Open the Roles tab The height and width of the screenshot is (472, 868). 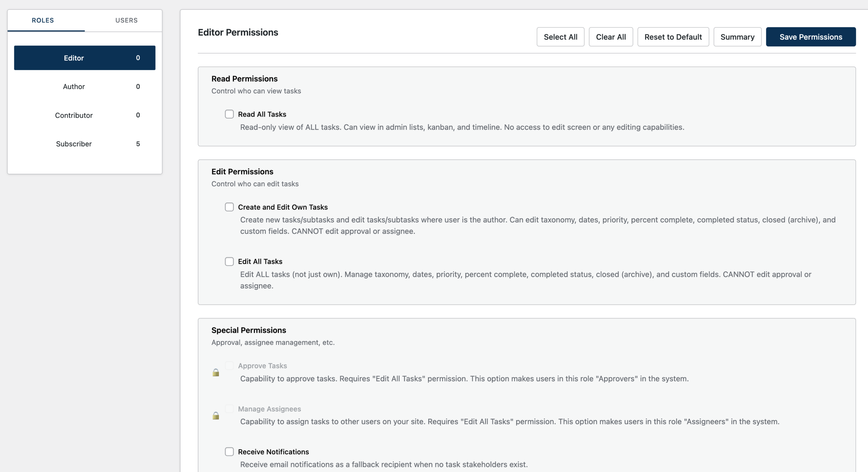[x=43, y=20]
